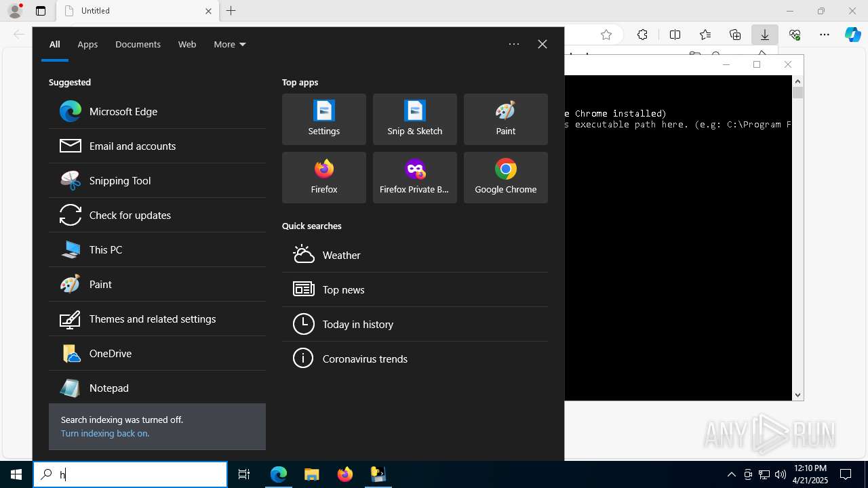The height and width of the screenshot is (488, 868).
Task: Open volume control in system tray
Action: tap(780, 474)
